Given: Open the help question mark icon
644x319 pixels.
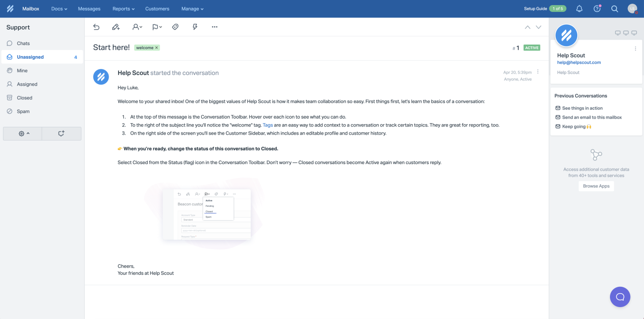Looking at the screenshot, I should (597, 9).
